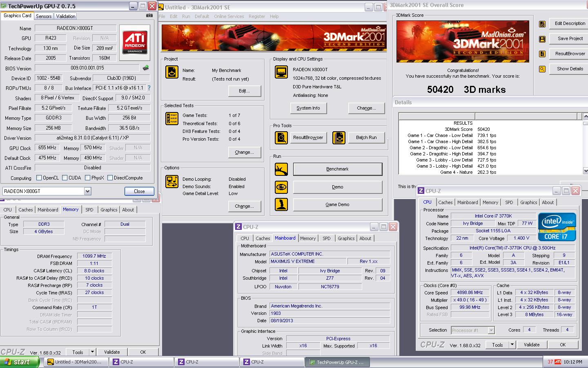Viewport: 588px width, 368px height.
Task: Click the Show Details magnifier icon
Action: 542,69
